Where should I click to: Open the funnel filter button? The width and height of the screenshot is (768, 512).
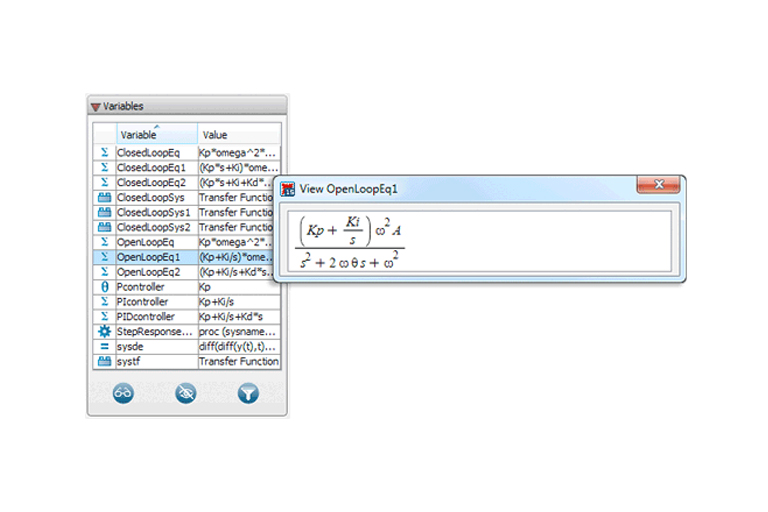point(248,393)
